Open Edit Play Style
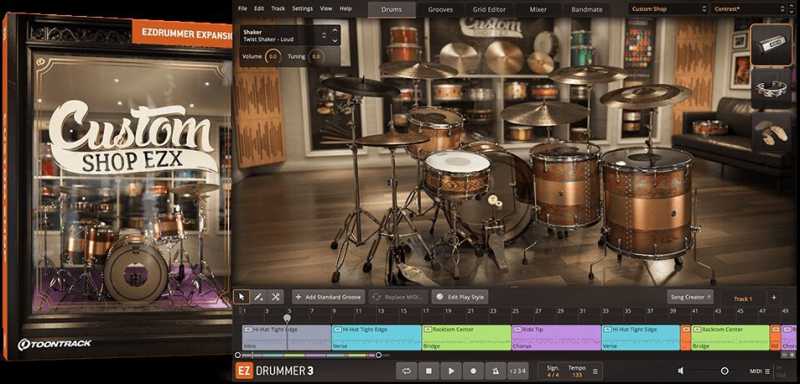 pos(460,297)
